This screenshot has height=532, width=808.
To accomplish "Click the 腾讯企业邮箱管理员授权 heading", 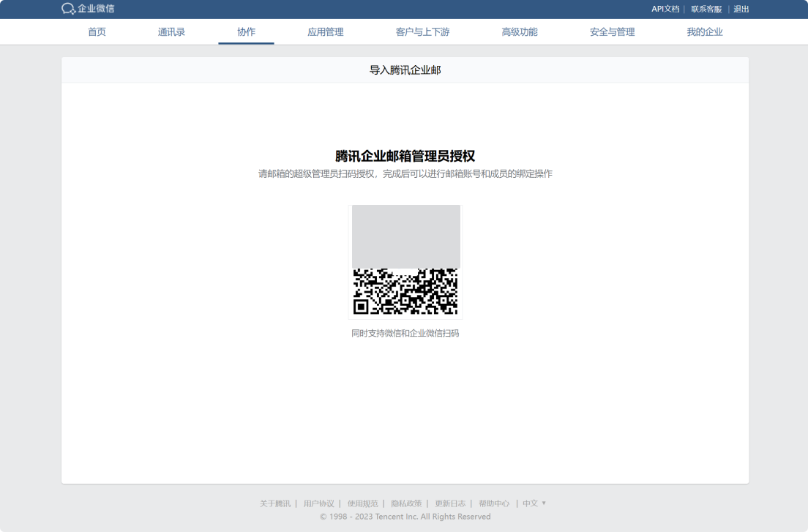I will click(405, 156).
